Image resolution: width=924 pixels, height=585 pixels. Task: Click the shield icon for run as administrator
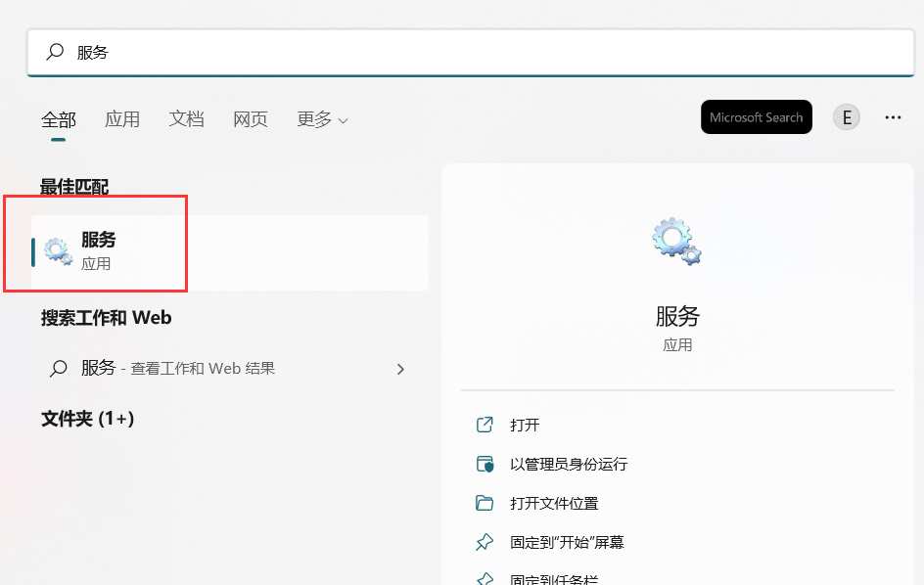(485, 465)
